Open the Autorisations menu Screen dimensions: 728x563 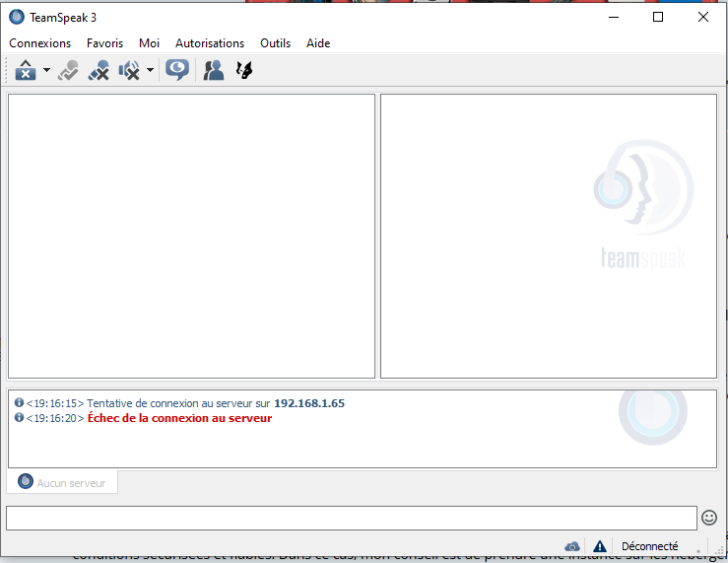pos(210,43)
